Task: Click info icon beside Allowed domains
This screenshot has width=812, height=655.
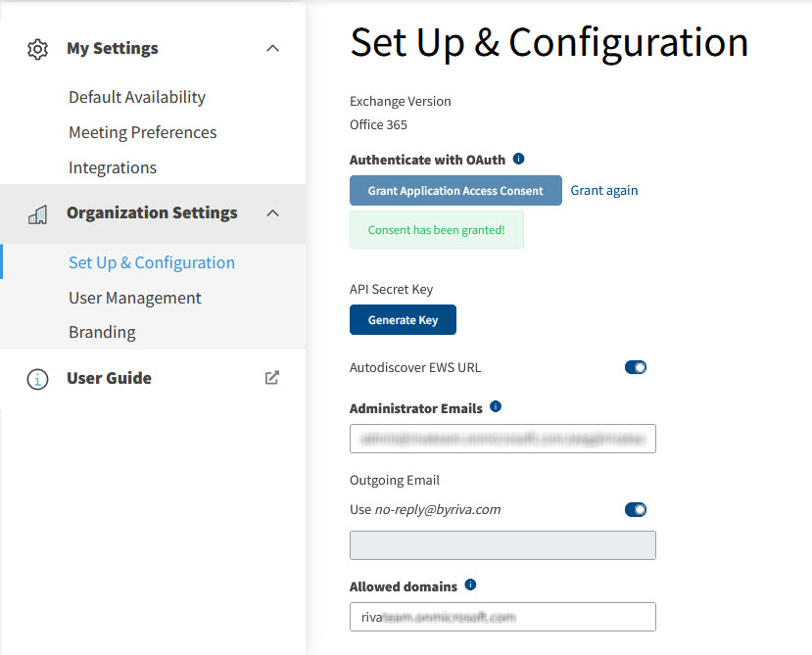Action: (470, 585)
